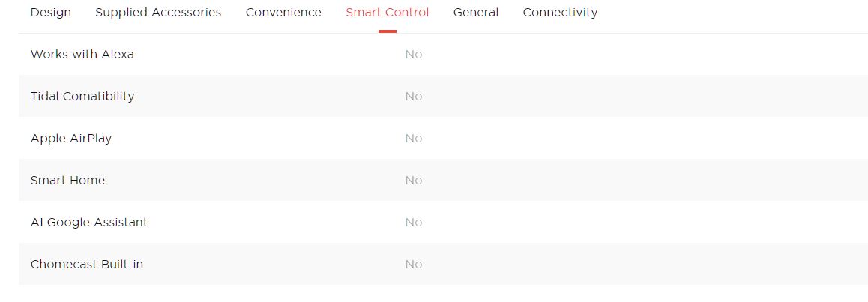Image resolution: width=868 pixels, height=302 pixels.
Task: Go to the General tab
Action: click(476, 13)
